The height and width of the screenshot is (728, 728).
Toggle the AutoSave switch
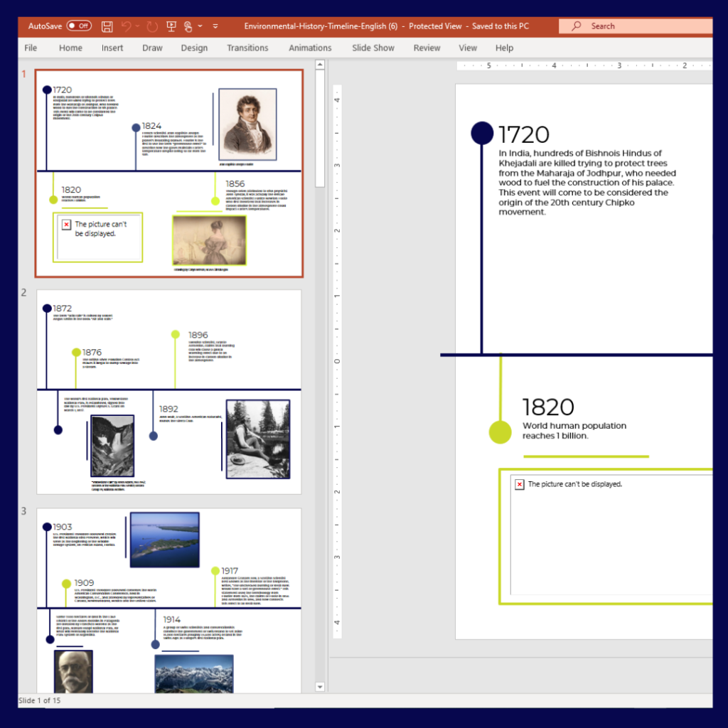(x=79, y=26)
